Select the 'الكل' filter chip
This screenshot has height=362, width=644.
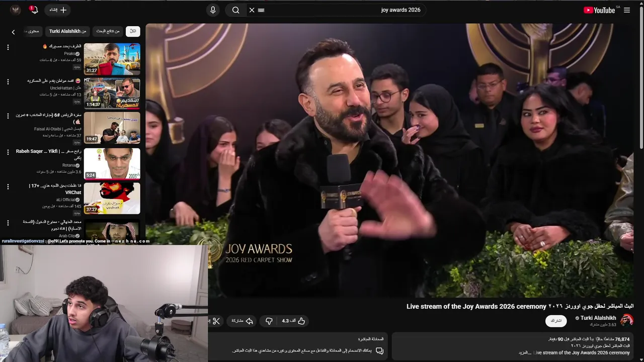coord(133,31)
